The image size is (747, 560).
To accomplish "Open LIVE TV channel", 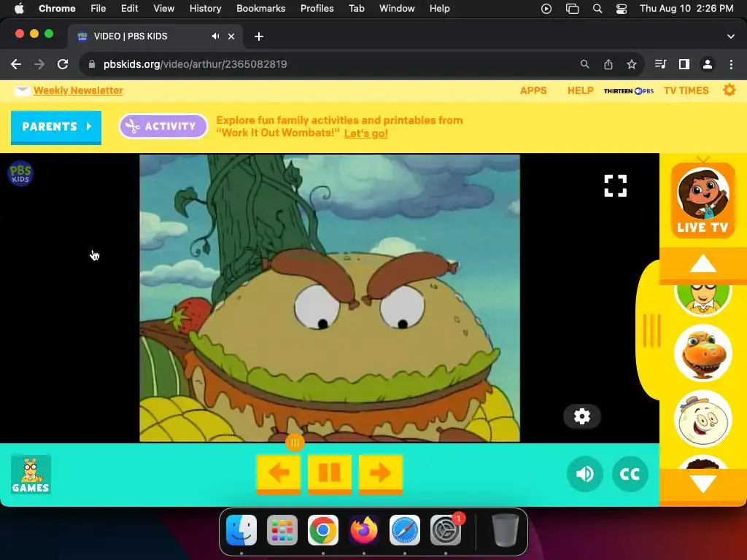I will coord(703,200).
